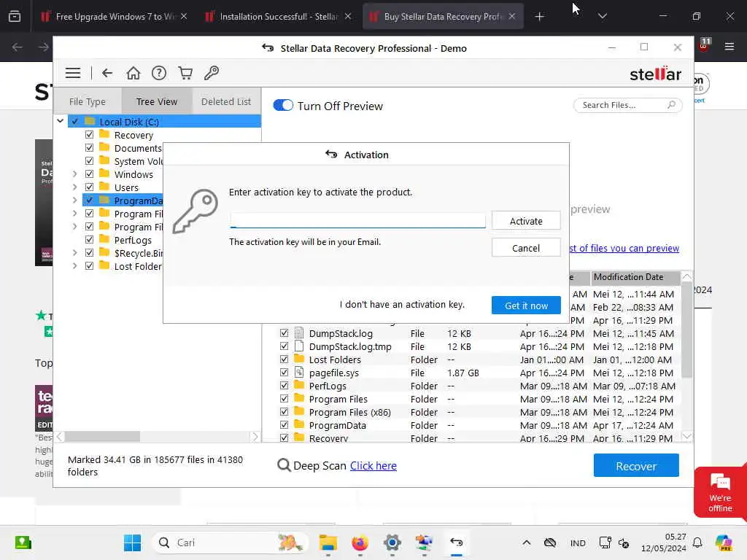This screenshot has width=747, height=560.
Task: Uncheck Program Files (x86) list checkbox
Action: pos(284,411)
